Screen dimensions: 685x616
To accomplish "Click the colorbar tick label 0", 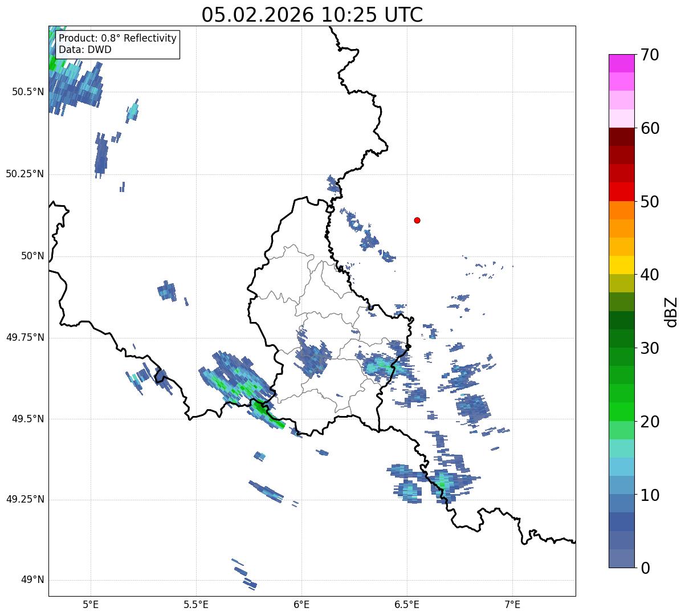I will (645, 568).
